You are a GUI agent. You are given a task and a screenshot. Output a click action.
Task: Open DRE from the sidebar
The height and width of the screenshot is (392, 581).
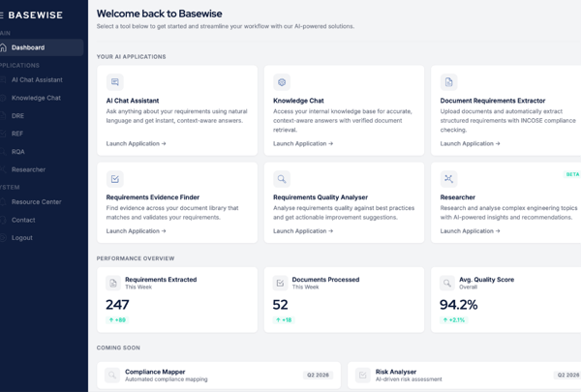(x=17, y=116)
